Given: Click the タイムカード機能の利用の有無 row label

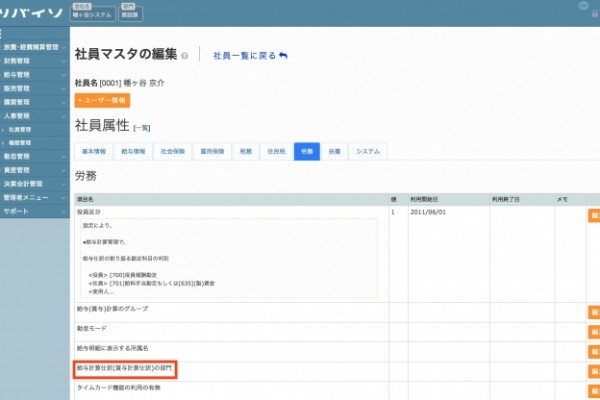Looking at the screenshot, I should 119,388.
